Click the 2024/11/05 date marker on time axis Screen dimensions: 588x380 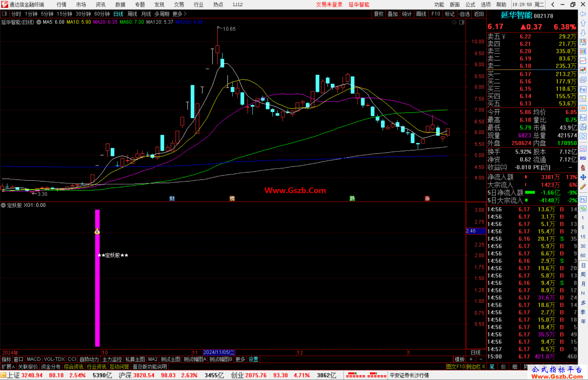pos(219,352)
